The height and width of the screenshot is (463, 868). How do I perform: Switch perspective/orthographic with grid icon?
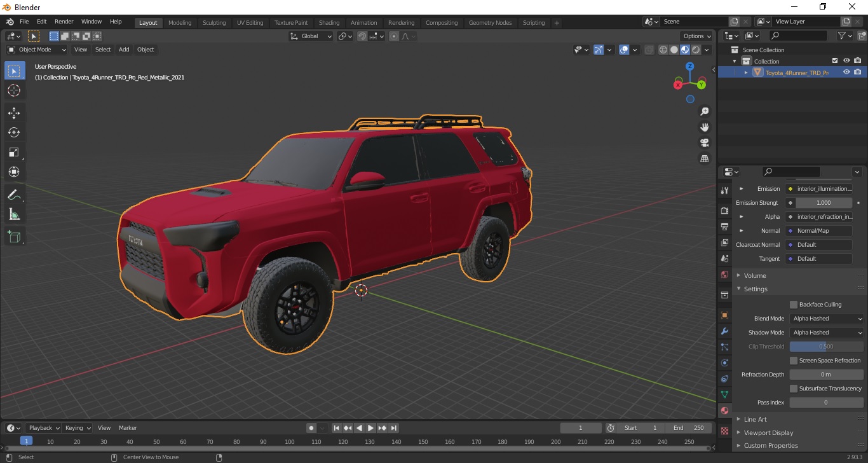704,158
